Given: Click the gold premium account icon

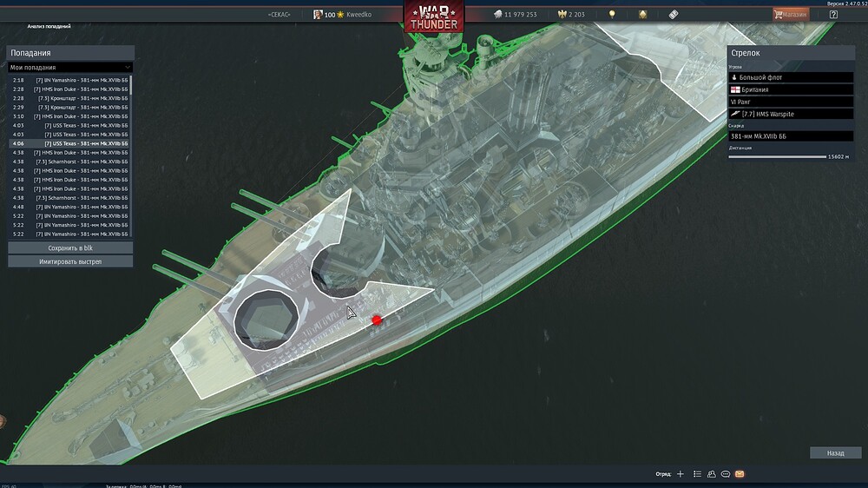Looking at the screenshot, I should pos(642,15).
